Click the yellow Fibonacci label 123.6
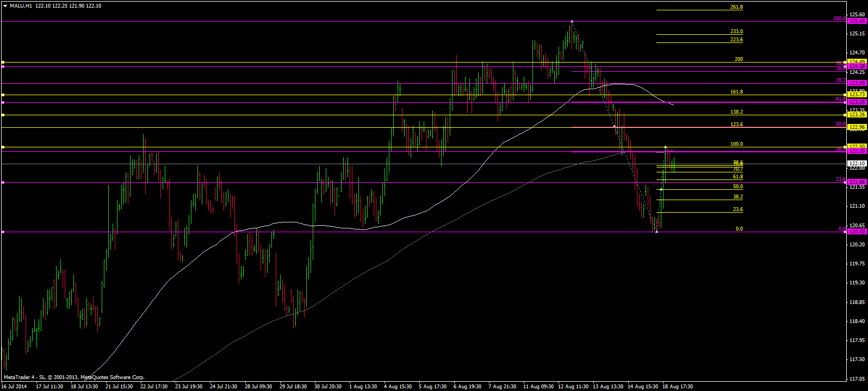The width and height of the screenshot is (868, 391). coord(737,125)
